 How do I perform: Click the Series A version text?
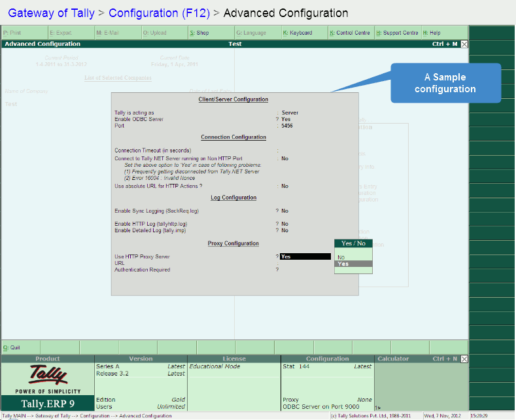coord(108,366)
